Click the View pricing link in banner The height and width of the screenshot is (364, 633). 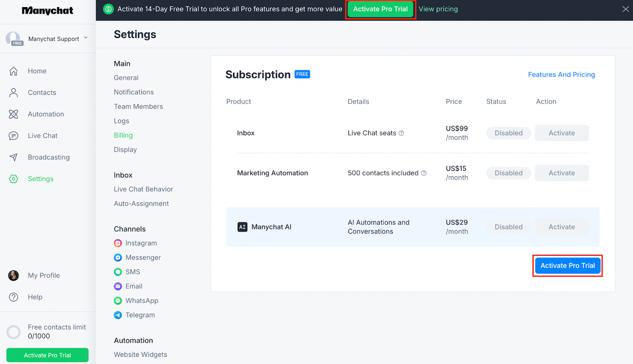point(438,9)
